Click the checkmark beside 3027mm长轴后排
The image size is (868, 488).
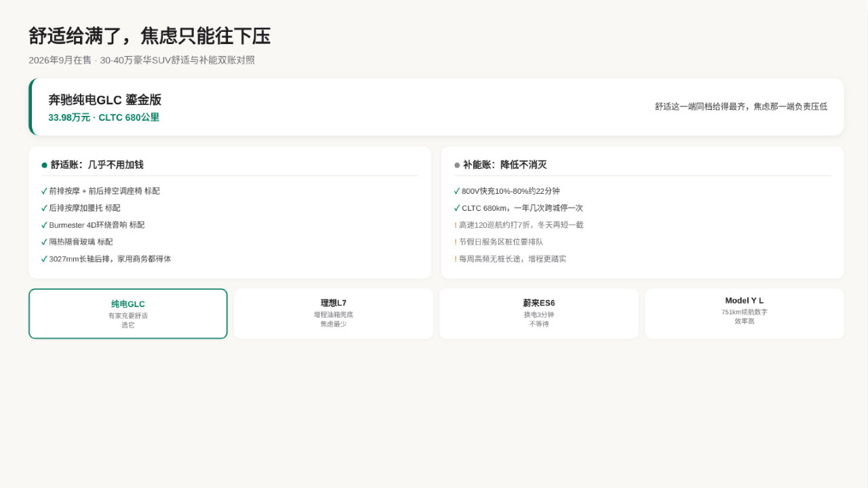coord(44,259)
